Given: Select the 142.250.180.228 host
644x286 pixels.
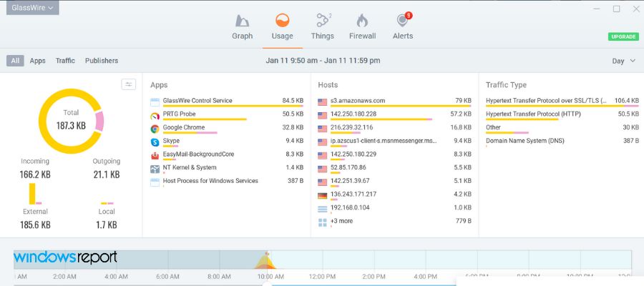Looking at the screenshot, I should coord(395,115).
